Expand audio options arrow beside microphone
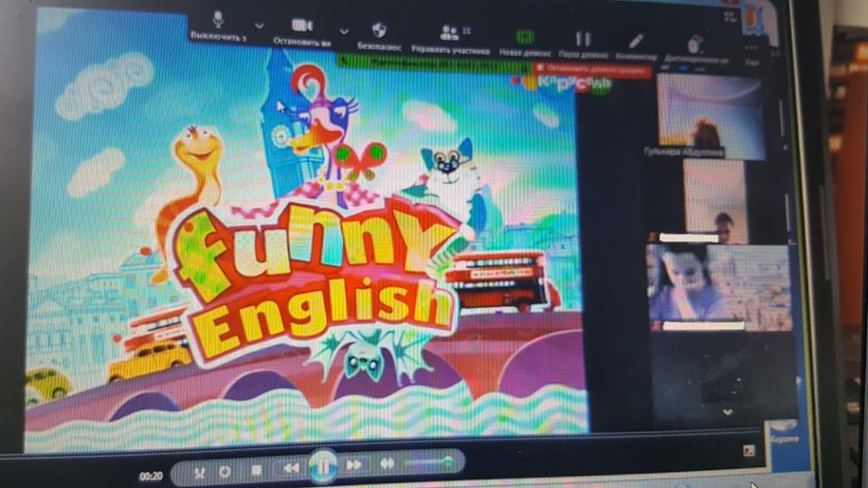The image size is (868, 488). tap(259, 25)
